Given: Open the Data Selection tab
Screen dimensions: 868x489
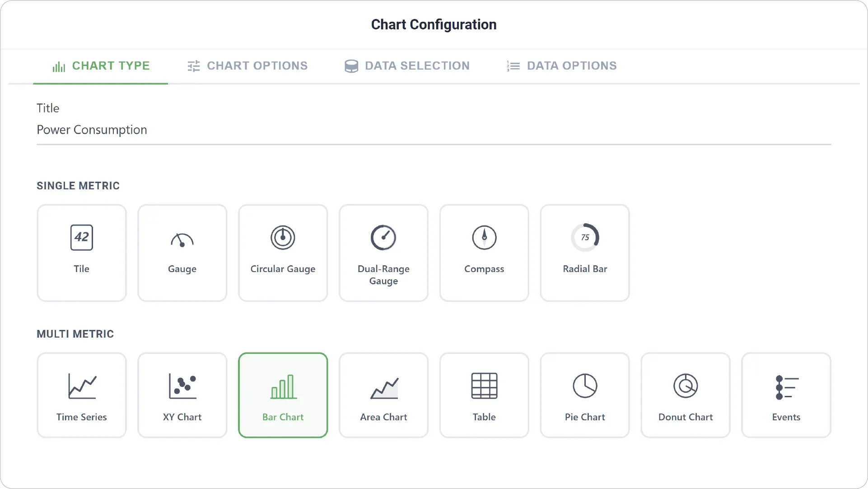Looking at the screenshot, I should pos(407,66).
